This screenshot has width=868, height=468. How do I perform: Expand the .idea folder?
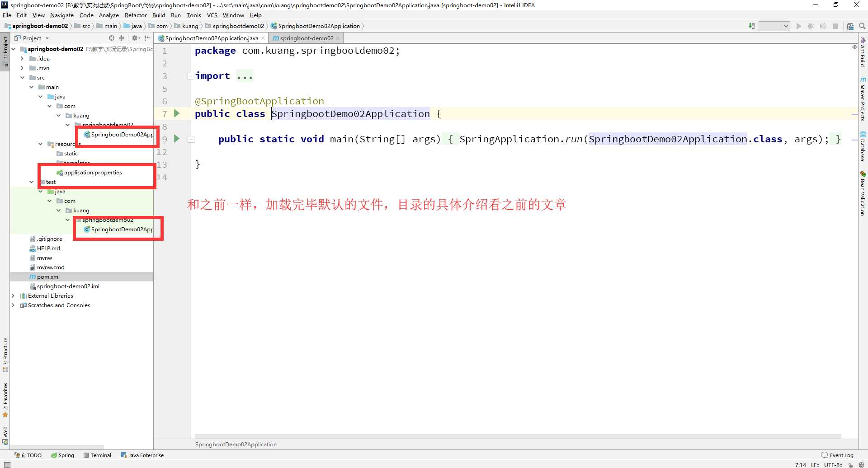[x=22, y=58]
